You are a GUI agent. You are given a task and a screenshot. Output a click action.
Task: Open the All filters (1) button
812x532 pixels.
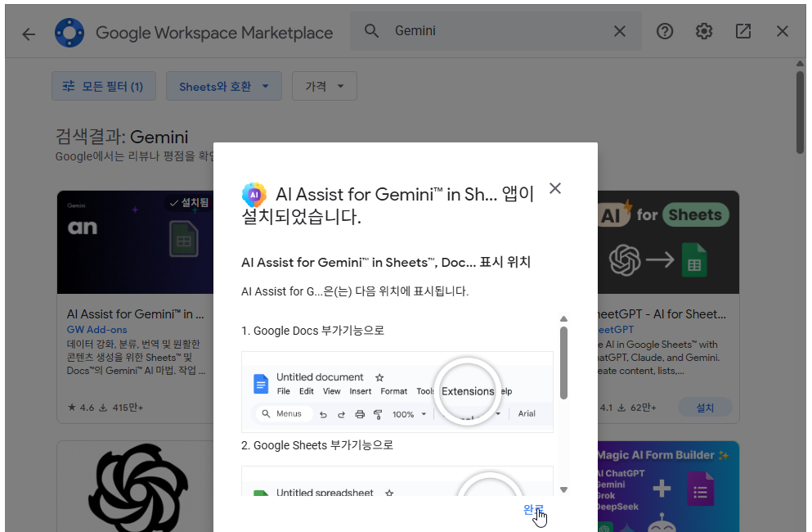[104, 86]
